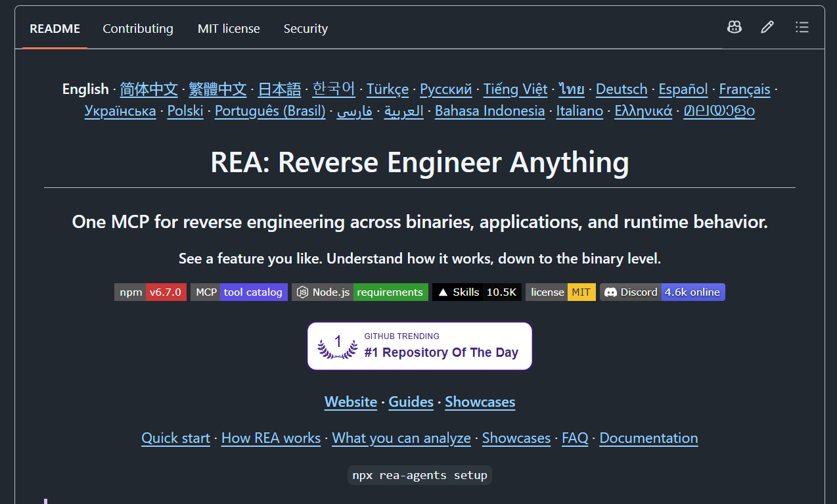This screenshot has height=504, width=837.
Task: Click the Discord 4.6k online badge
Action: pyautogui.click(x=662, y=292)
